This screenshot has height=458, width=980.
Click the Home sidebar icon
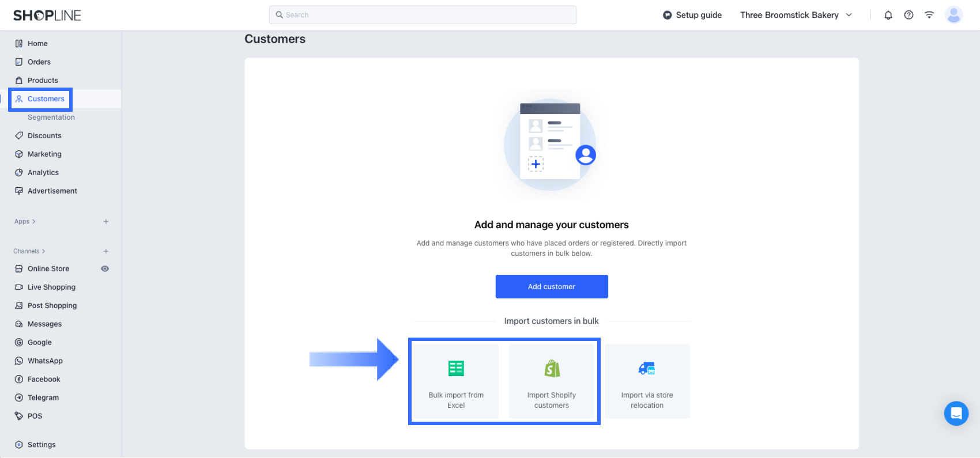point(19,43)
